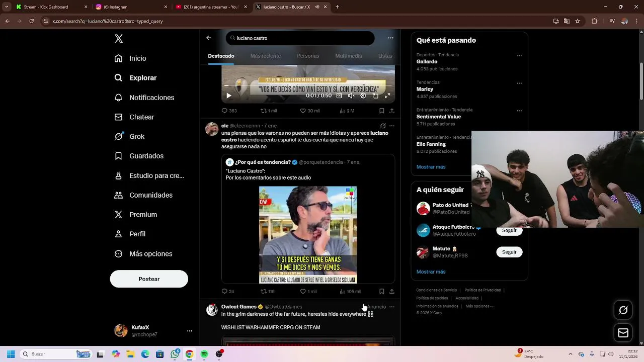
Task: Reply to cle's post with 24 comments
Action: 228,292
